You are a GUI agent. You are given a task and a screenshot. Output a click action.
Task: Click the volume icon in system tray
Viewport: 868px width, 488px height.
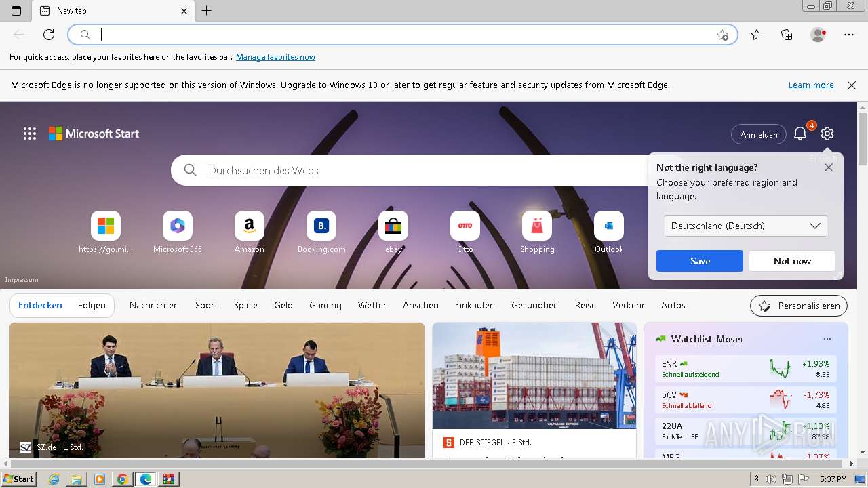pos(771,479)
